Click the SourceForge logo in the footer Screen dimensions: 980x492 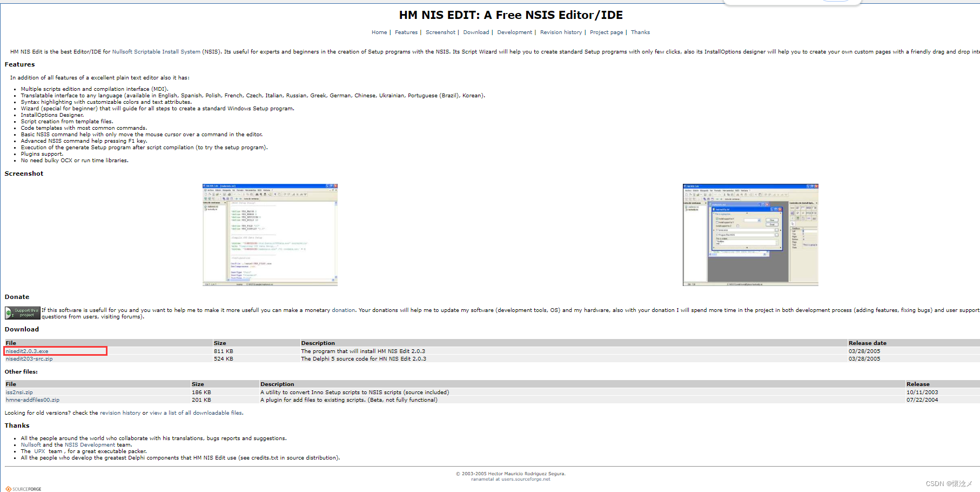tap(23, 489)
